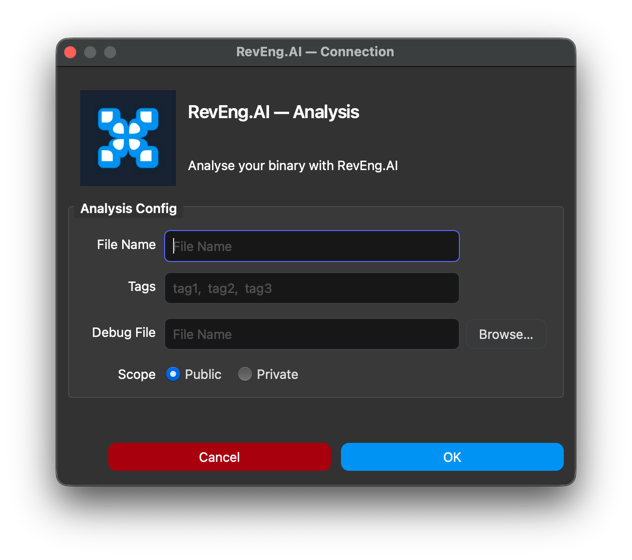Click the 'Scope' label
632x560 pixels.
(x=137, y=375)
